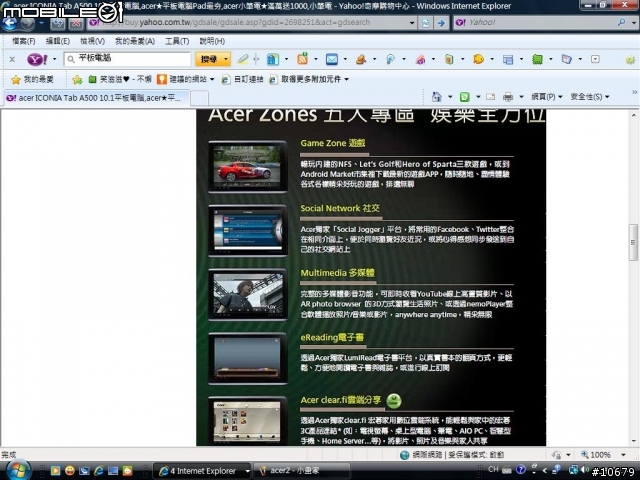Open a new blank tab
This screenshot has height=480, width=640.
(x=200, y=98)
